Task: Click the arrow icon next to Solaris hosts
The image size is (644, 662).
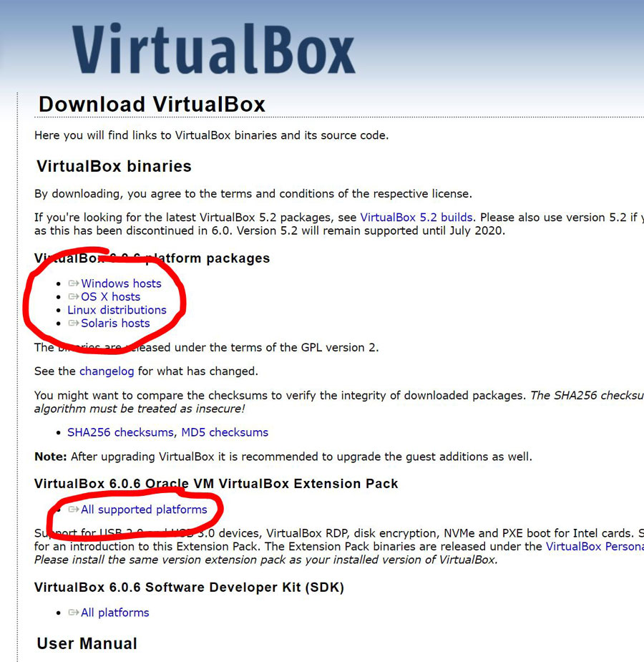Action: tap(74, 323)
